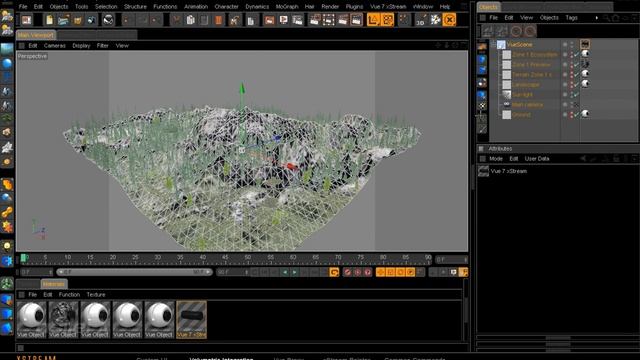The height and width of the screenshot is (360, 640).
Task: Click the Open file folder icon in toolbar
Action: pos(63,20)
